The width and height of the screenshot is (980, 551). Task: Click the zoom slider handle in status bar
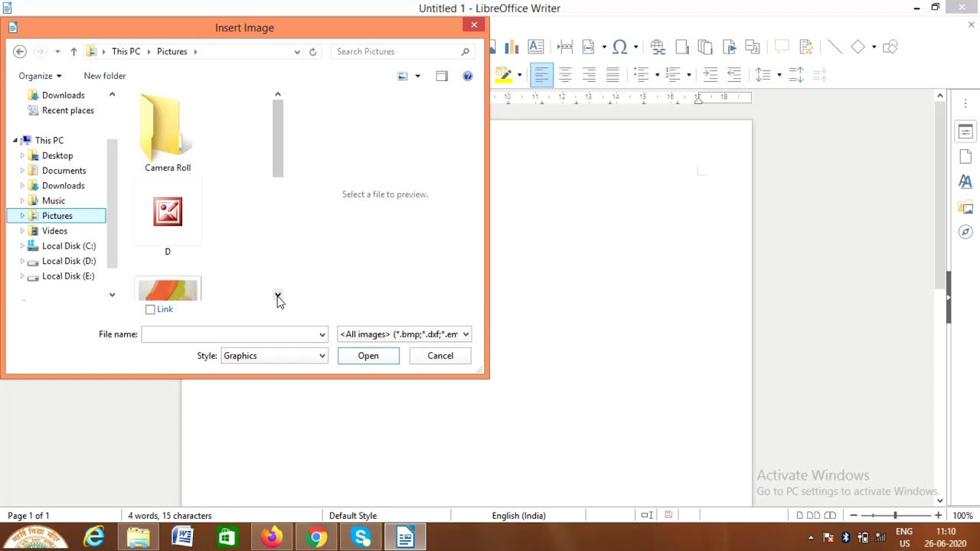(x=895, y=516)
